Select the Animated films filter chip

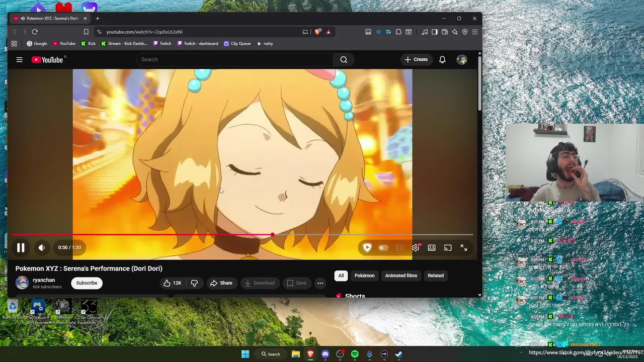(x=401, y=276)
